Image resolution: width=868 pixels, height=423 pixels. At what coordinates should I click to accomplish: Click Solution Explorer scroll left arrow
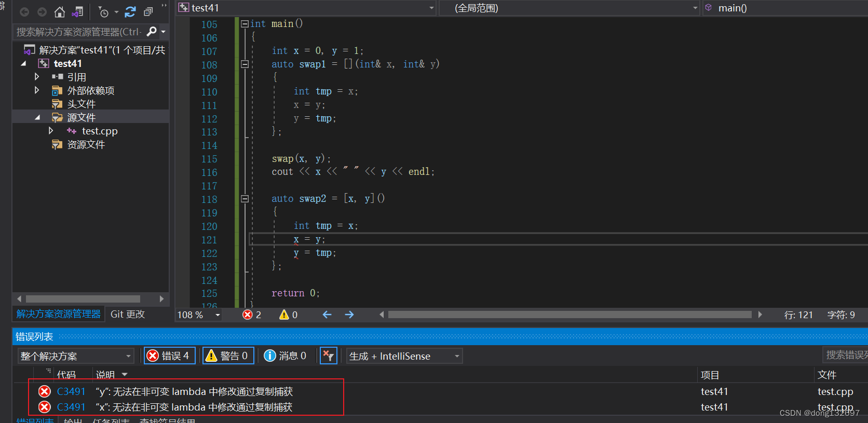(19, 299)
